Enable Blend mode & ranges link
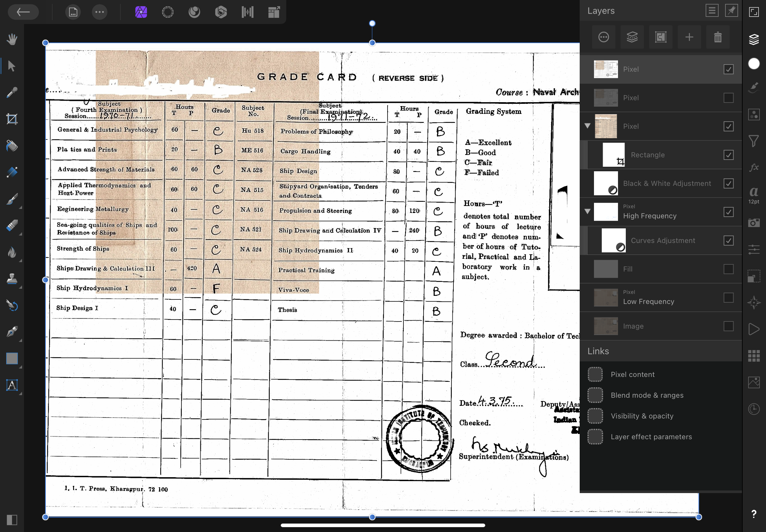This screenshot has width=766, height=532. pos(595,395)
